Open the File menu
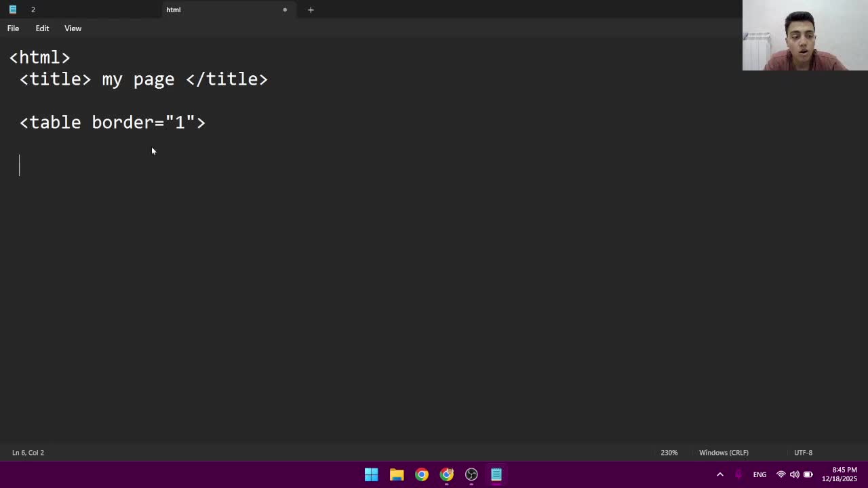 click(x=13, y=28)
